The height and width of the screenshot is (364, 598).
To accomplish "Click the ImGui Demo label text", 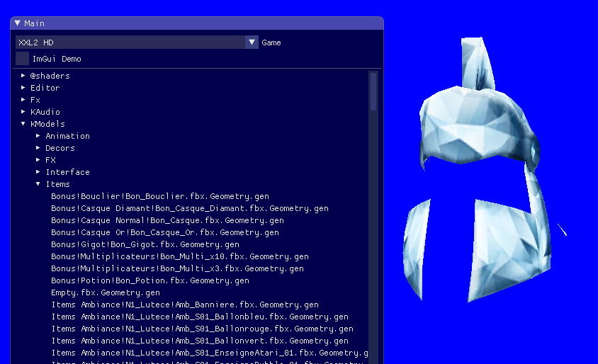I will 57,59.
